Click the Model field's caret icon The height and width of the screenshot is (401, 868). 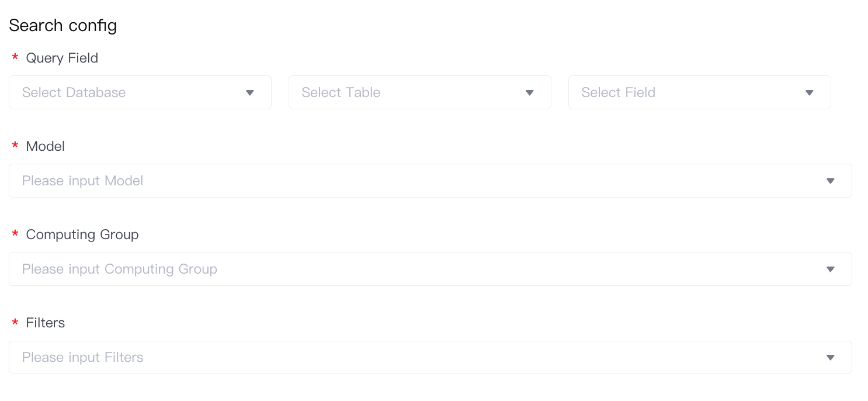pos(831,181)
